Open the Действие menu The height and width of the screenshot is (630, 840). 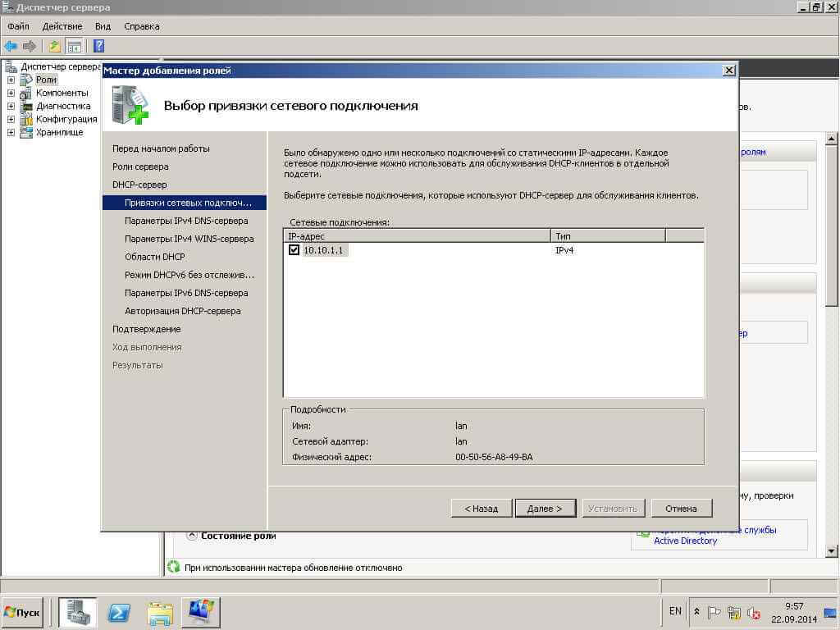point(62,26)
